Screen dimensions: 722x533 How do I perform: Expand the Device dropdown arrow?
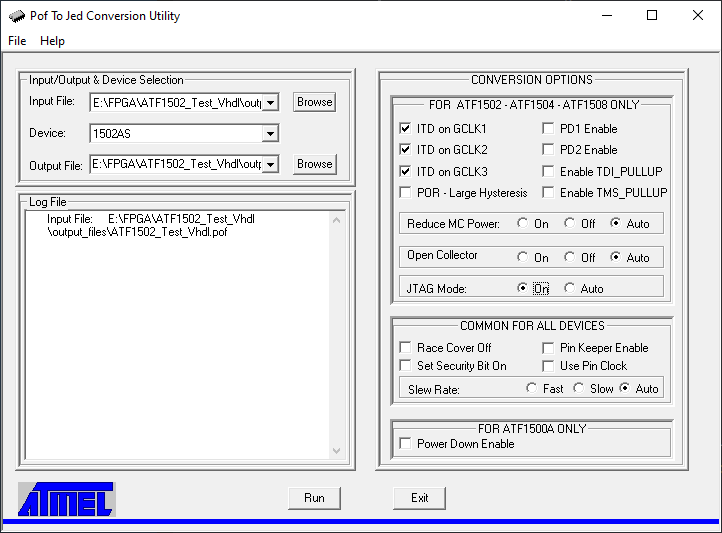pyautogui.click(x=270, y=133)
